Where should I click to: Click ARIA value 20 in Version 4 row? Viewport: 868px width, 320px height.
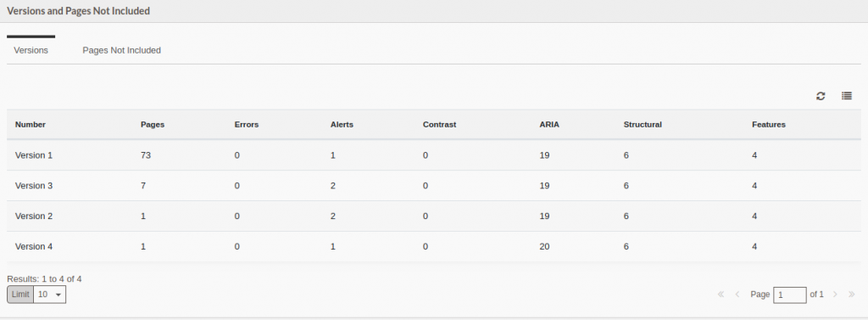pos(544,246)
